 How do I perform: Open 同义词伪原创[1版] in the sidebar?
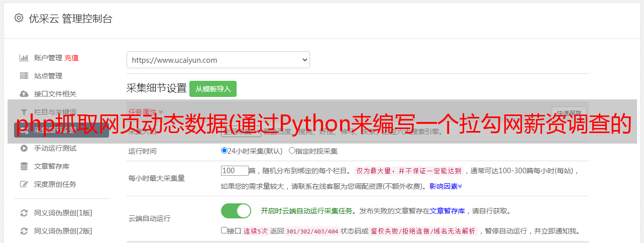tap(63, 213)
